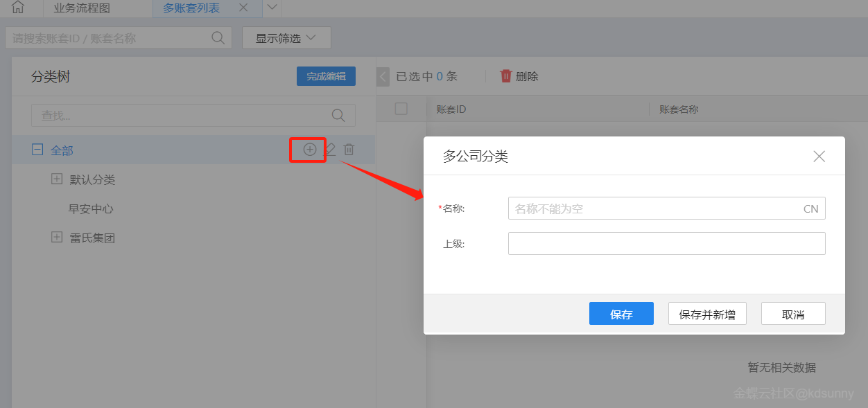Click the 保存并新增 button

point(707,314)
